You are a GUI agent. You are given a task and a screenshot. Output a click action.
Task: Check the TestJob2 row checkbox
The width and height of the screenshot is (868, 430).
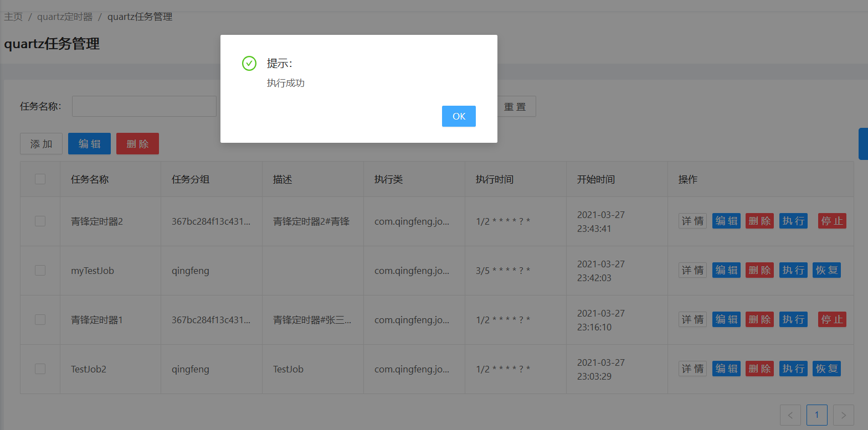coord(40,369)
